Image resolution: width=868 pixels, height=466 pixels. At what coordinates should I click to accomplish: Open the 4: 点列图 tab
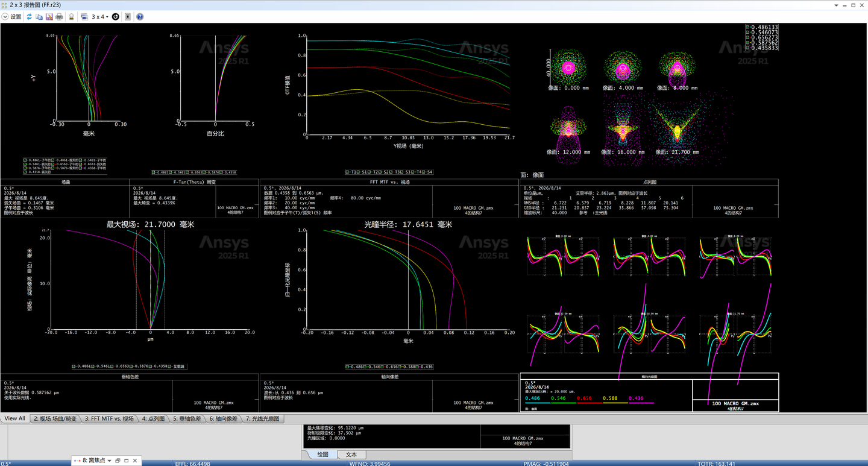(154, 418)
